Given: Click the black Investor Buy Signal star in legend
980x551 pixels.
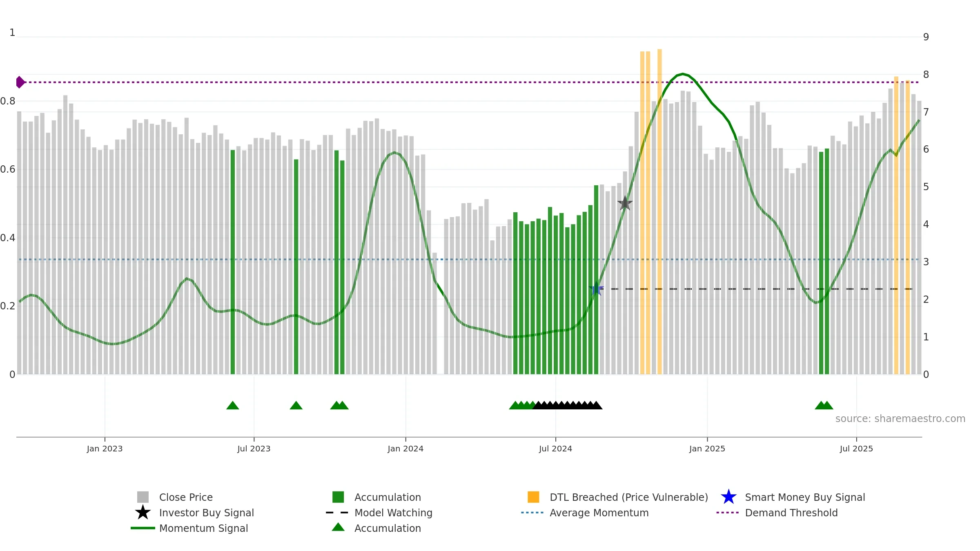Looking at the screenshot, I should click(143, 512).
